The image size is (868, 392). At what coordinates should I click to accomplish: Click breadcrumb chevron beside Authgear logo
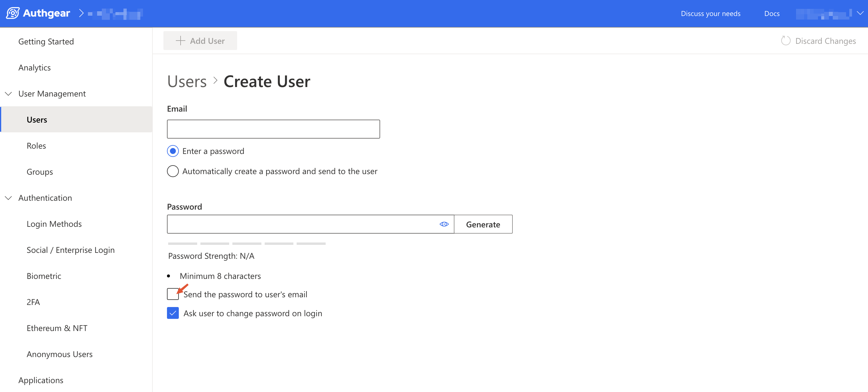coord(81,14)
